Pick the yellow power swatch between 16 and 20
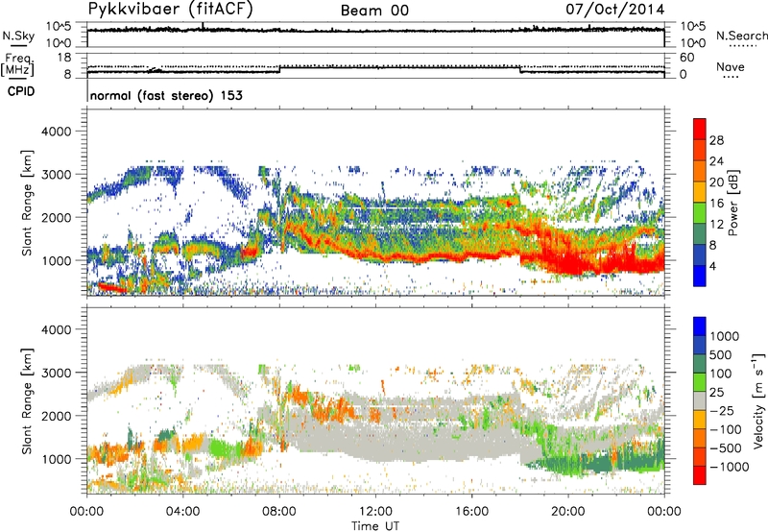 [x=700, y=192]
